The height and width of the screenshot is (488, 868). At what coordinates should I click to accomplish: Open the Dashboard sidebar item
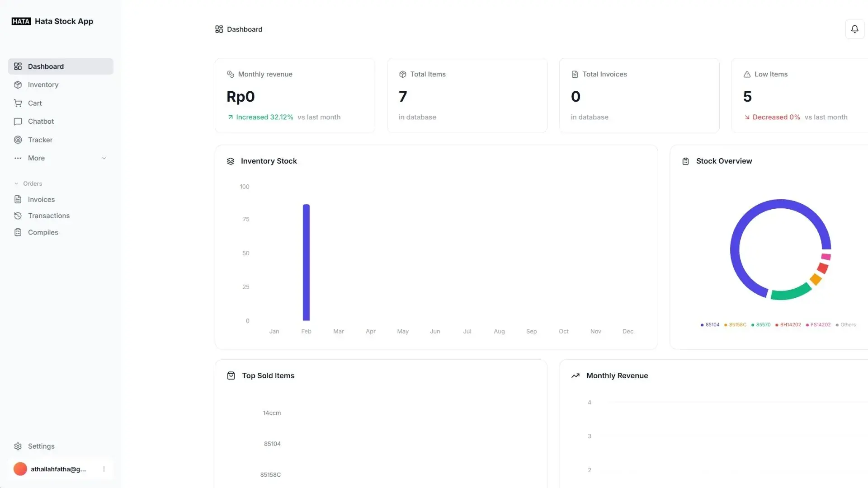[61, 66]
